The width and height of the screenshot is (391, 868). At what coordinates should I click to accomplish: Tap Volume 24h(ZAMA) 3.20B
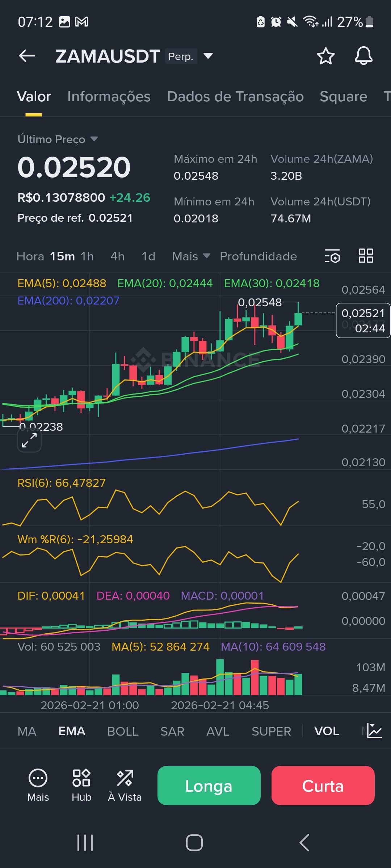pyautogui.click(x=286, y=176)
